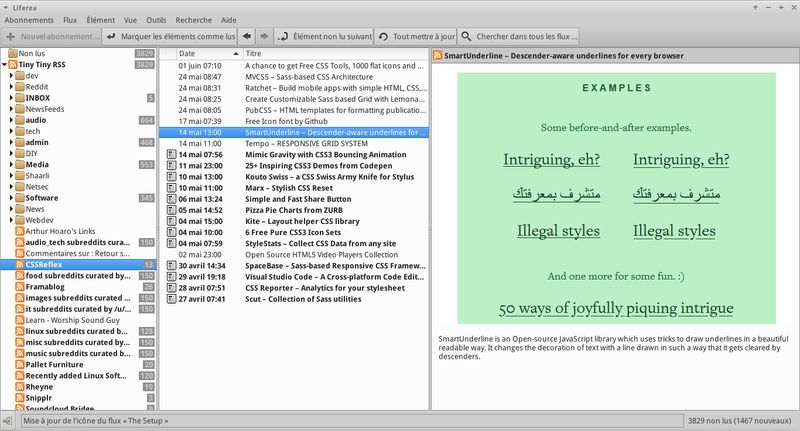Go to Élément non lu suivant

point(324,36)
